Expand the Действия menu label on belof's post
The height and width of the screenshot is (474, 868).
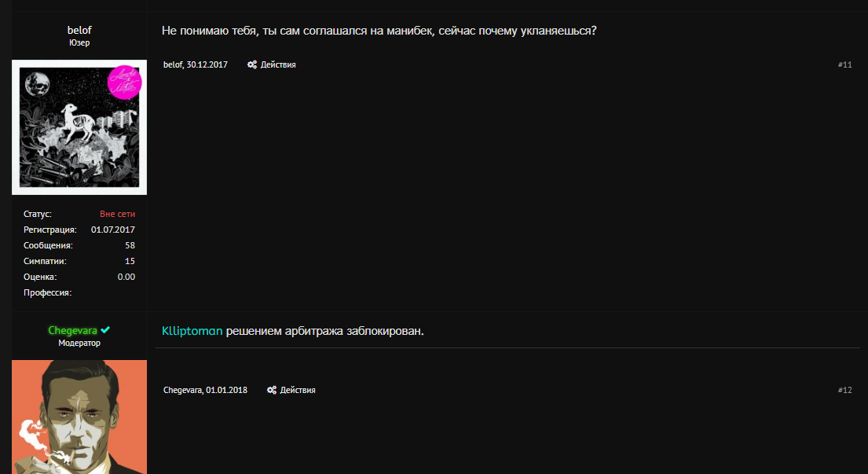[278, 65]
